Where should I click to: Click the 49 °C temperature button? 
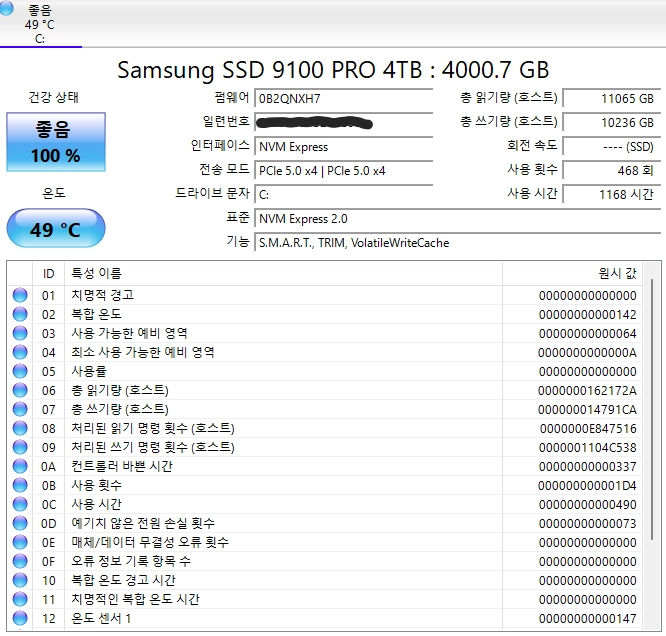pos(56,228)
